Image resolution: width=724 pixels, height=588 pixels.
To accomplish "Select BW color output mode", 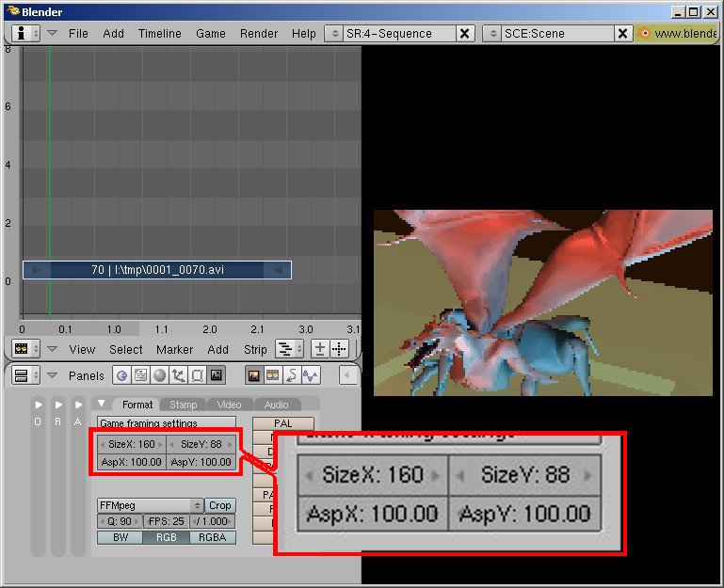I will click(121, 537).
